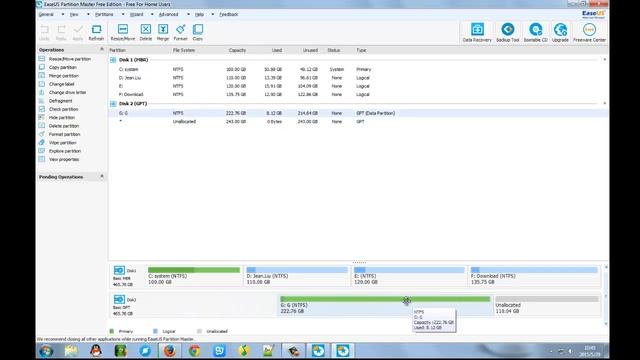Click the Format toolbar icon
This screenshot has height=360, width=640.
pyautogui.click(x=180, y=32)
